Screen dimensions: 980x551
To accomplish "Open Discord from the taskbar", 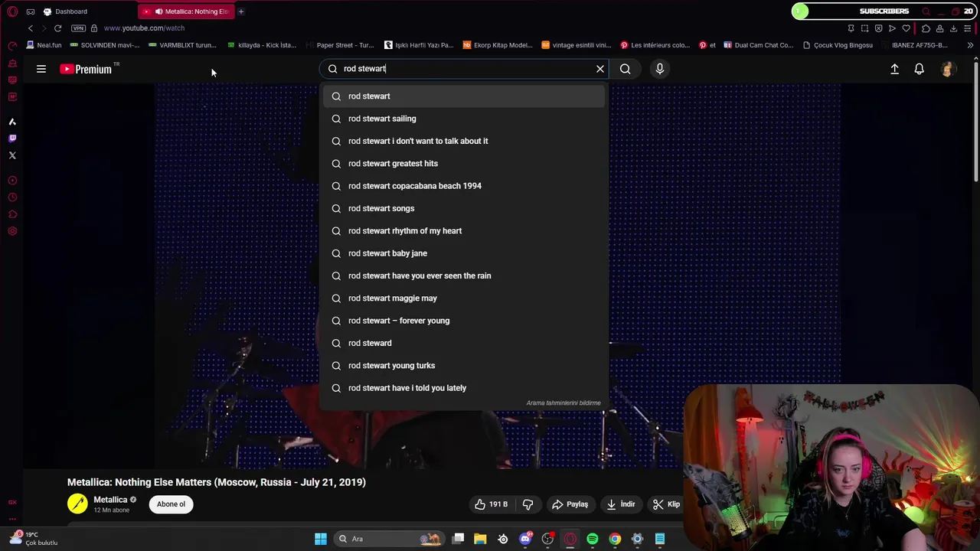I will 525,539.
